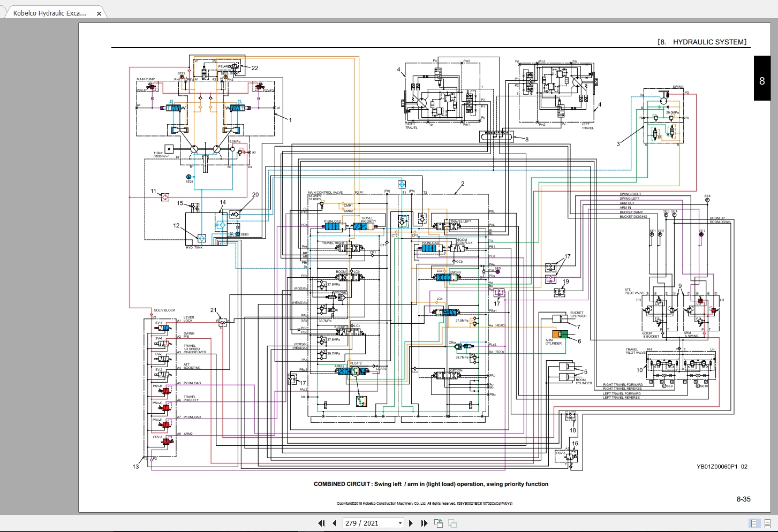Viewport: 778px width, 532px height.
Task: Advance to the next page
Action: click(411, 523)
